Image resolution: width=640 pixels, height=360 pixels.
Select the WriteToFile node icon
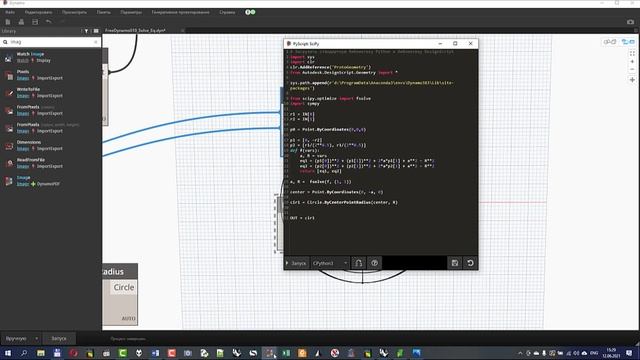[x=9, y=93]
